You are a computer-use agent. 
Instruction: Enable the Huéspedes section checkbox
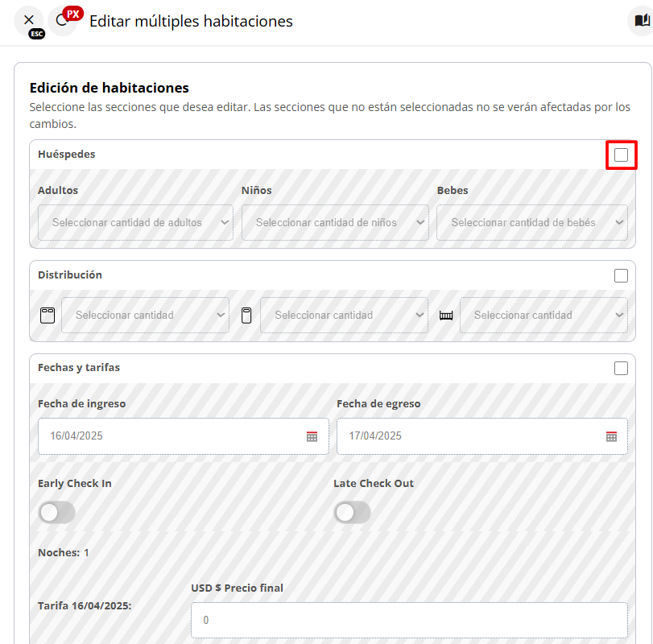click(620, 154)
